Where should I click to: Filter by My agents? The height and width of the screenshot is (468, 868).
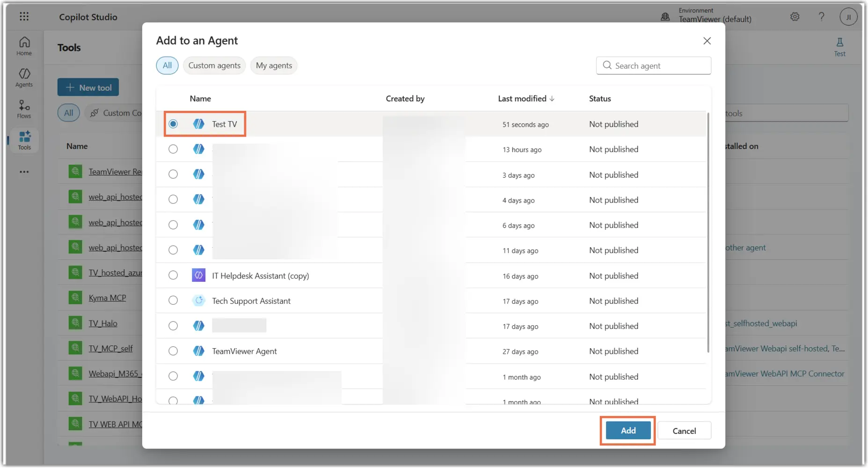(274, 66)
